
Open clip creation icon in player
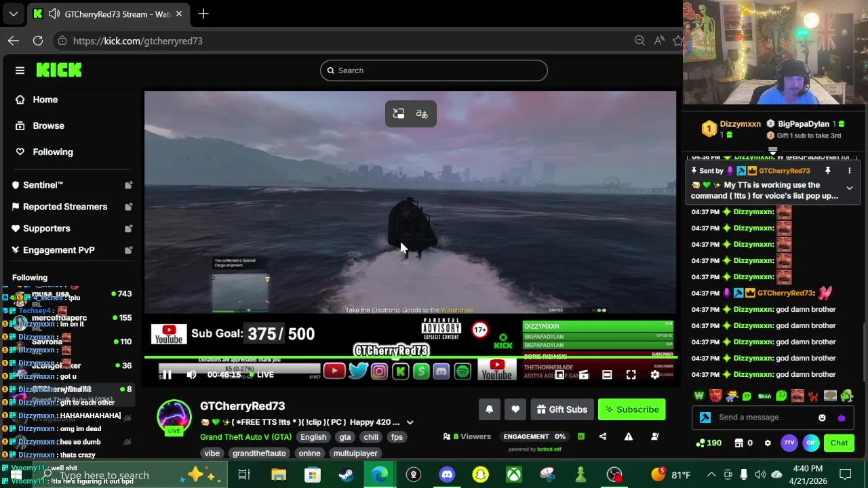point(583,374)
